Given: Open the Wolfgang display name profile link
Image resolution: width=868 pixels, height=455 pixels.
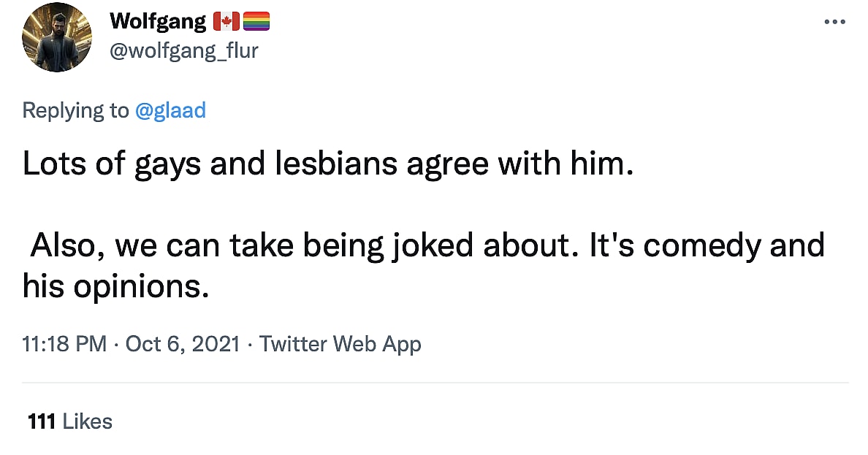Looking at the screenshot, I should point(158,22).
